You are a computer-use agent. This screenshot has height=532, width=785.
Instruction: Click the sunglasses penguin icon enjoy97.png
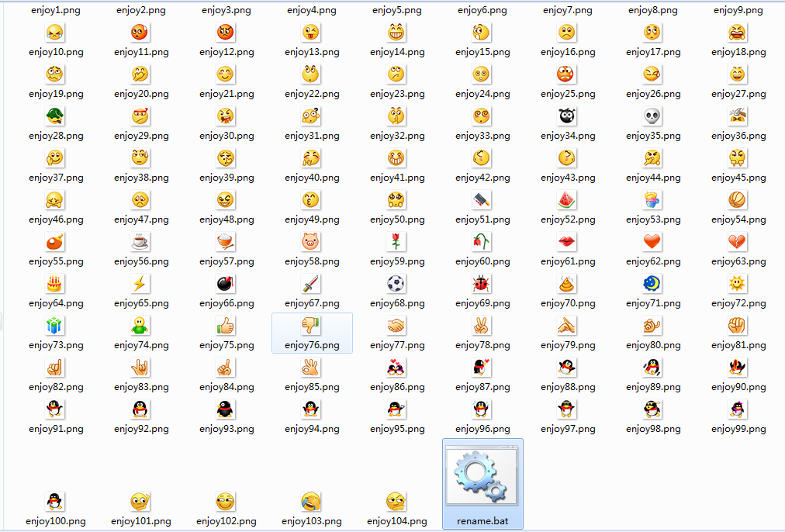point(566,409)
